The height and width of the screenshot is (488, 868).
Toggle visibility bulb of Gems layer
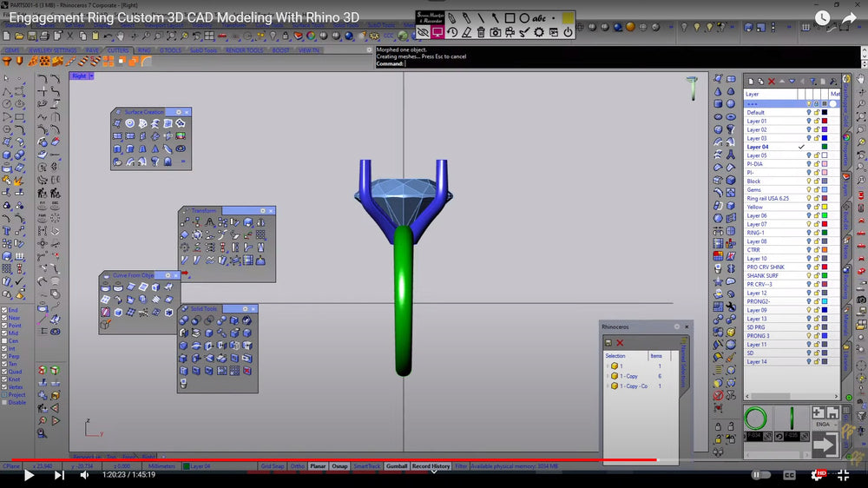point(809,189)
